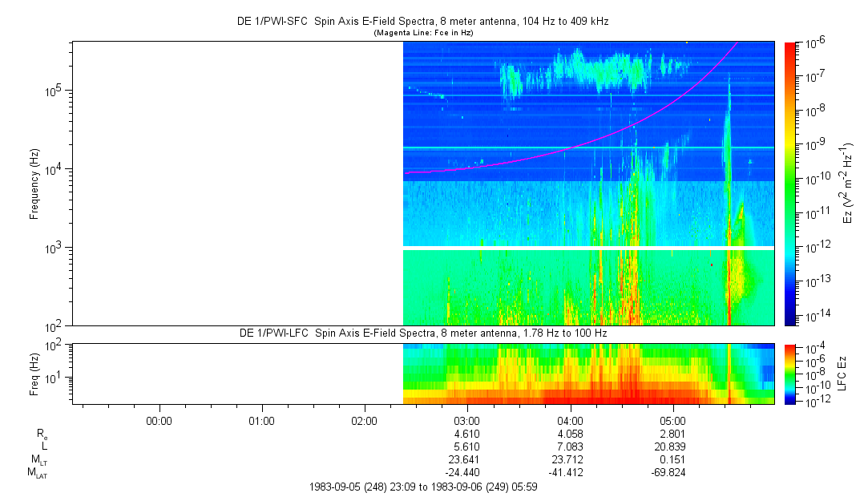The height and width of the screenshot is (497, 868).
Task: Click the date range text at bottom
Action: tap(422, 487)
